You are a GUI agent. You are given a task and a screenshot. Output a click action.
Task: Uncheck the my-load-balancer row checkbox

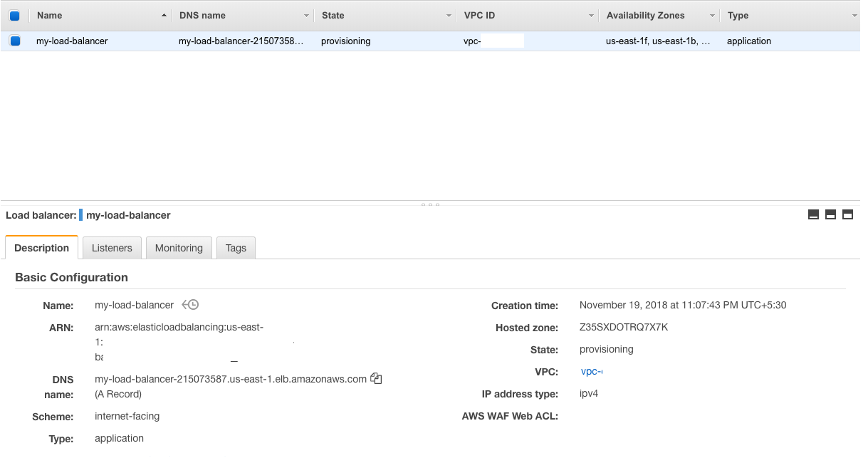coord(14,41)
